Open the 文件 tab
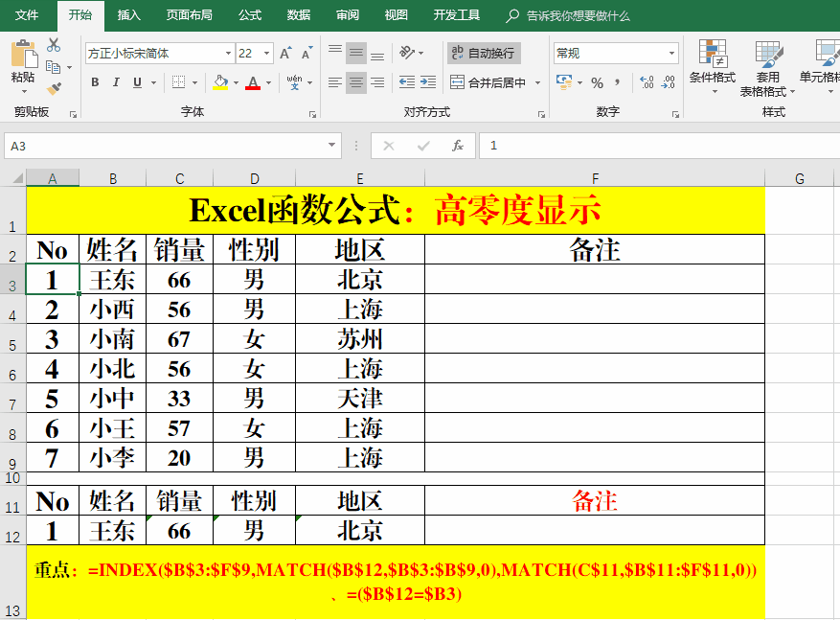The width and height of the screenshot is (840, 620). [x=26, y=15]
